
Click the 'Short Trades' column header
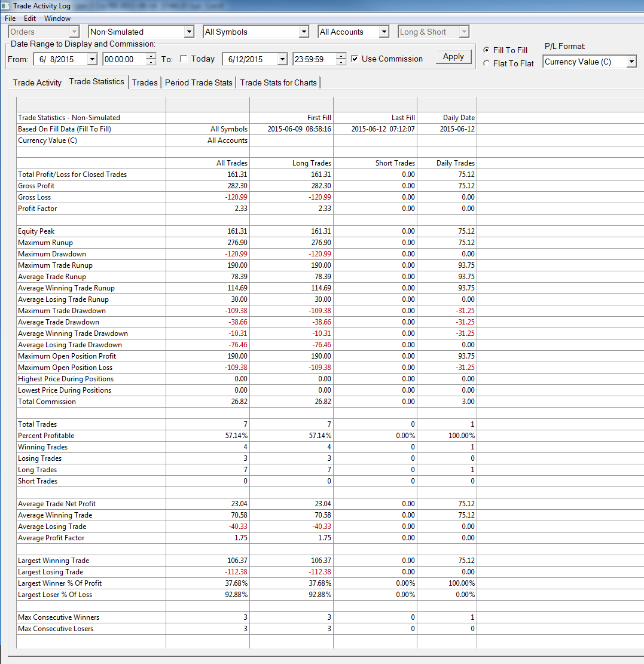point(395,163)
